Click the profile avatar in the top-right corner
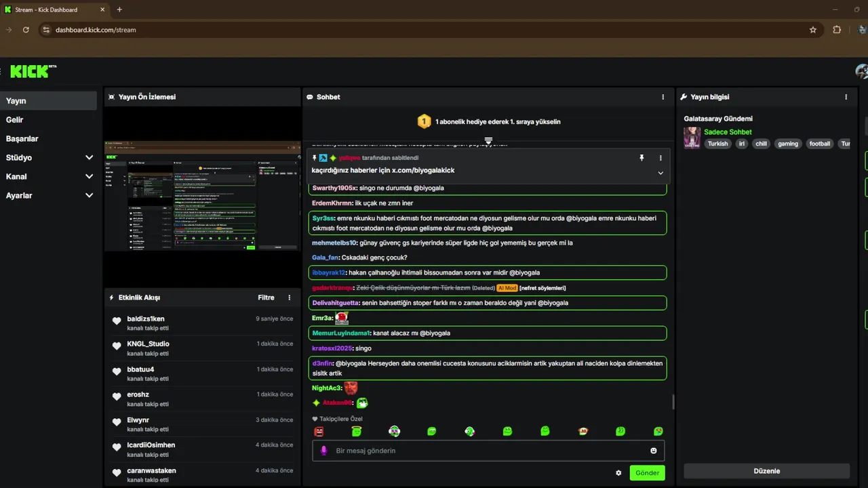Image resolution: width=868 pixels, height=488 pixels. point(862,72)
